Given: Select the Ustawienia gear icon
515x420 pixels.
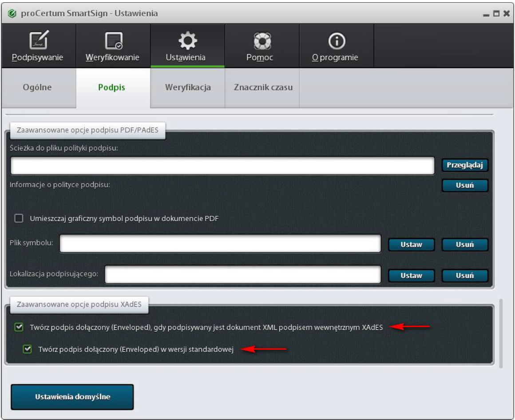Looking at the screenshot, I should point(187,41).
